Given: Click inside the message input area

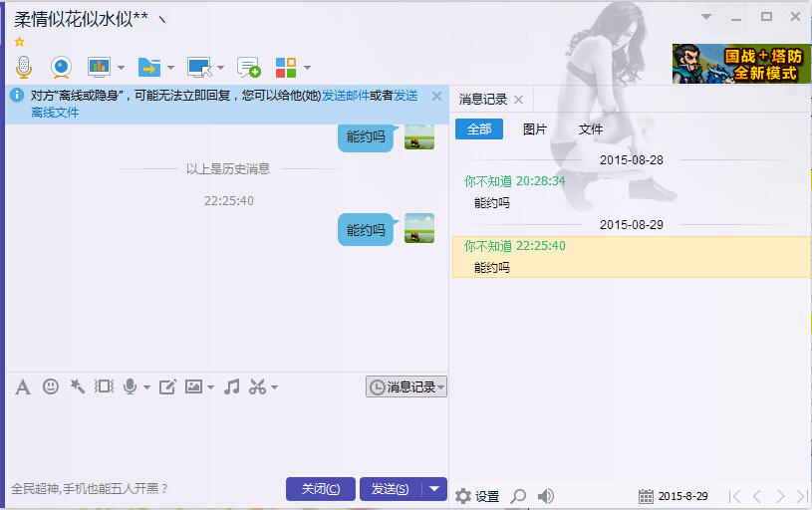Looking at the screenshot, I should (x=227, y=437).
